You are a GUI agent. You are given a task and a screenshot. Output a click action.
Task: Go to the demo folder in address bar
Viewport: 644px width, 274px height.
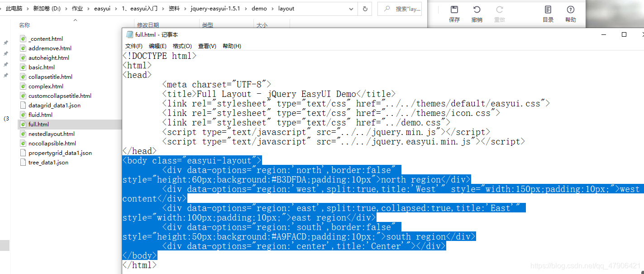(259, 9)
